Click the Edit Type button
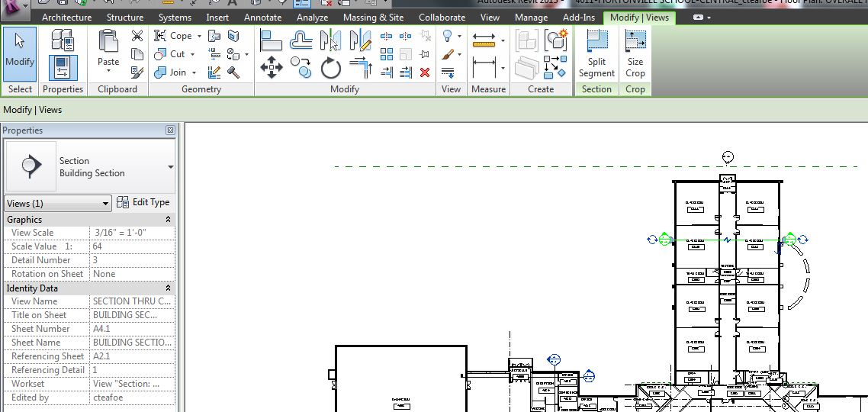Screen dimensions: 868x412 143,202
